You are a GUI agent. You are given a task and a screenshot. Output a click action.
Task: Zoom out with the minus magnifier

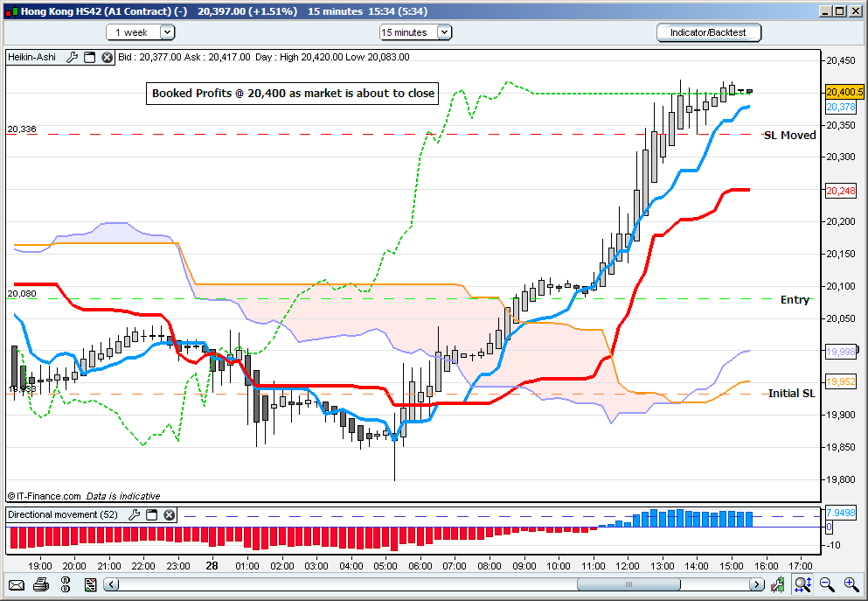click(826, 584)
